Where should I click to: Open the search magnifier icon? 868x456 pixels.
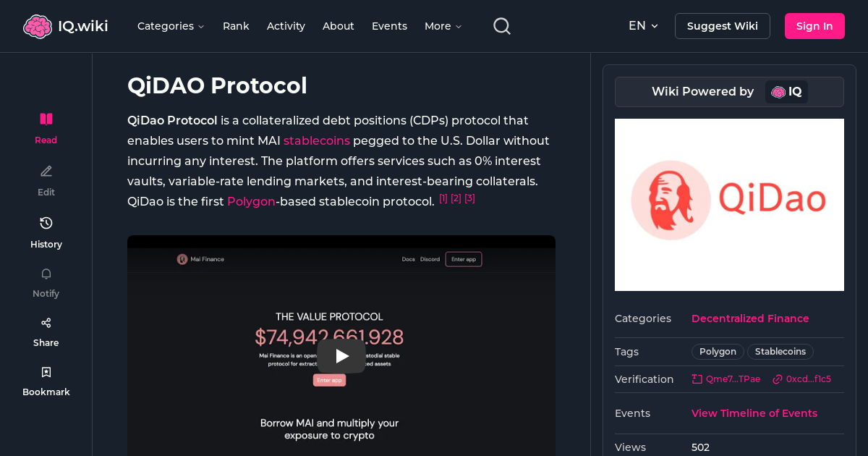pyautogui.click(x=501, y=25)
